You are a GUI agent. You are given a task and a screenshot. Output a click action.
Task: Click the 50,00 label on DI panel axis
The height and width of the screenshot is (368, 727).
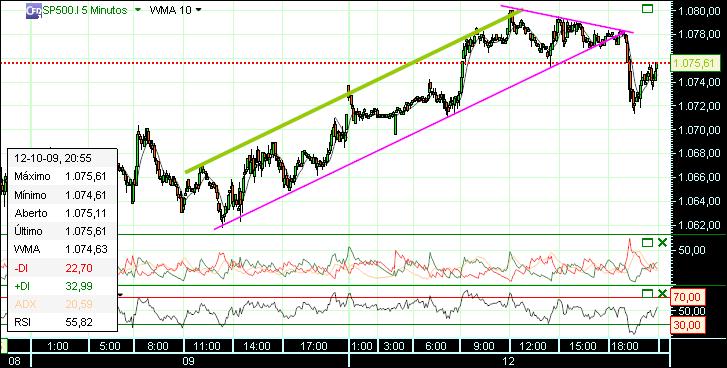(691, 251)
